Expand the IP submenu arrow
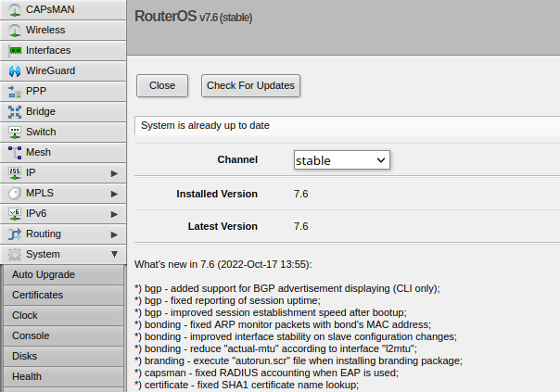 114,173
